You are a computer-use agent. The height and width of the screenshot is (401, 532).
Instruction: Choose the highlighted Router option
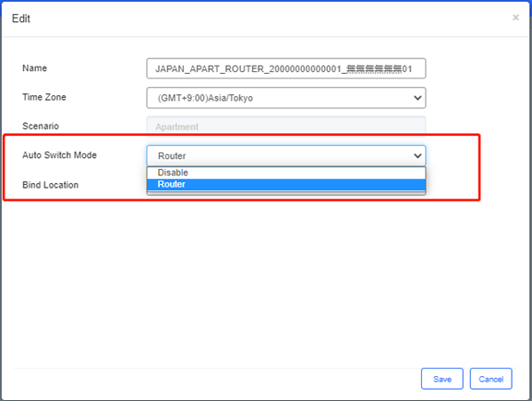286,185
